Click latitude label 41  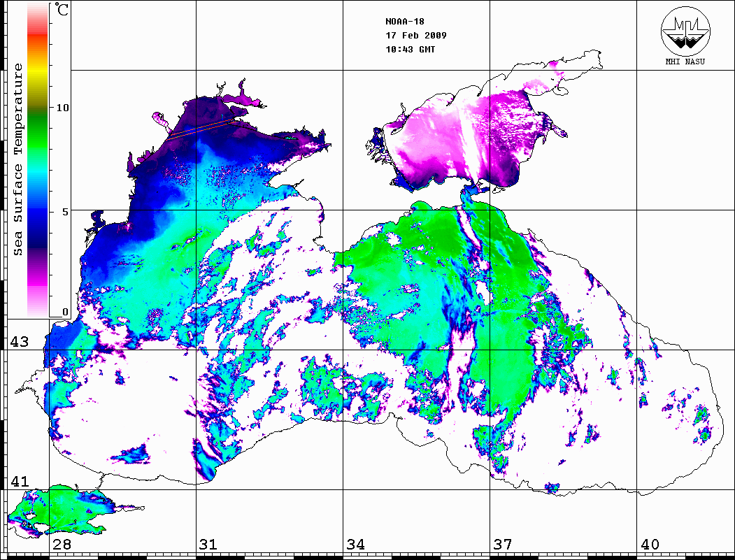pos(20,482)
